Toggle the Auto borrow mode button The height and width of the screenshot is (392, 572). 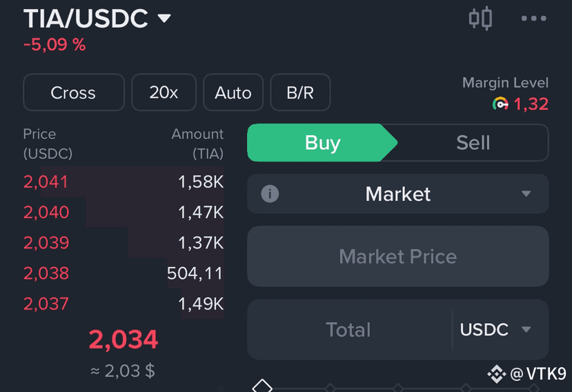click(233, 92)
